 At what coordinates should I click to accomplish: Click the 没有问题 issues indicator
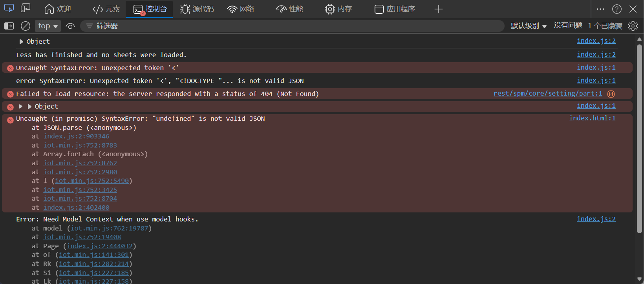point(568,26)
